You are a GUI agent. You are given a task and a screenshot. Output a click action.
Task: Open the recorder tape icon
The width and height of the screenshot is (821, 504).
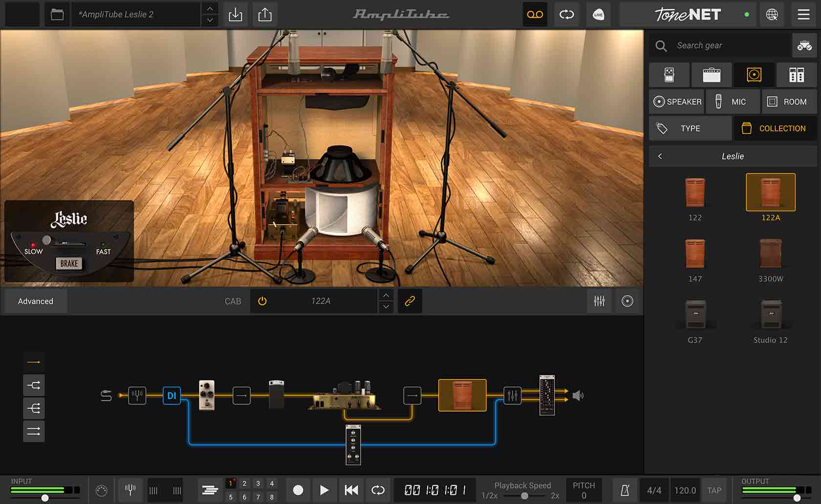click(x=535, y=15)
